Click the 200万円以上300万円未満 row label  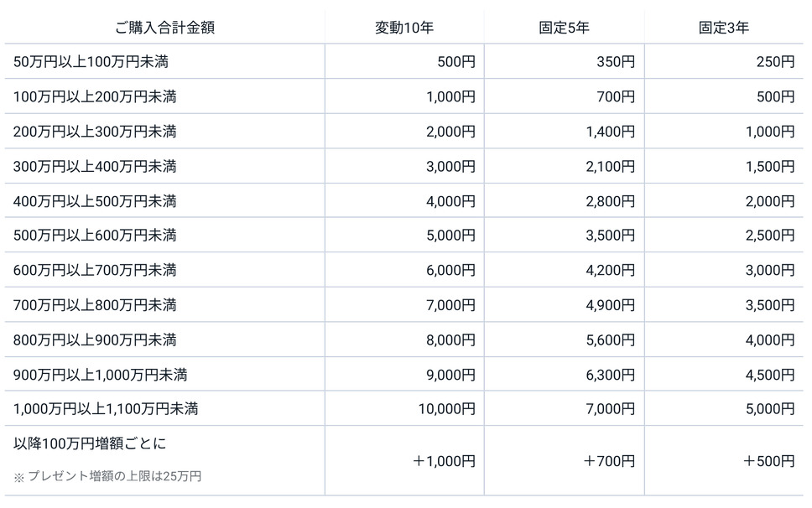click(x=96, y=132)
